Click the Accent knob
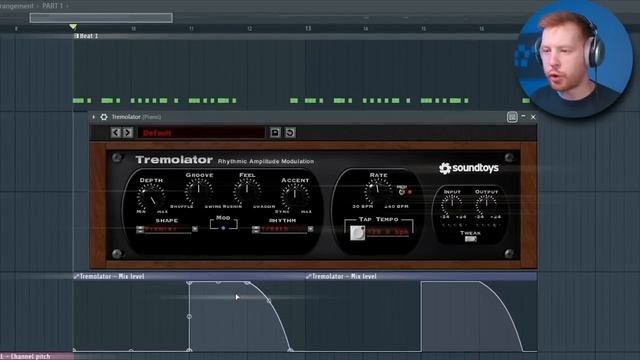The width and height of the screenshot is (640, 360). point(295,197)
